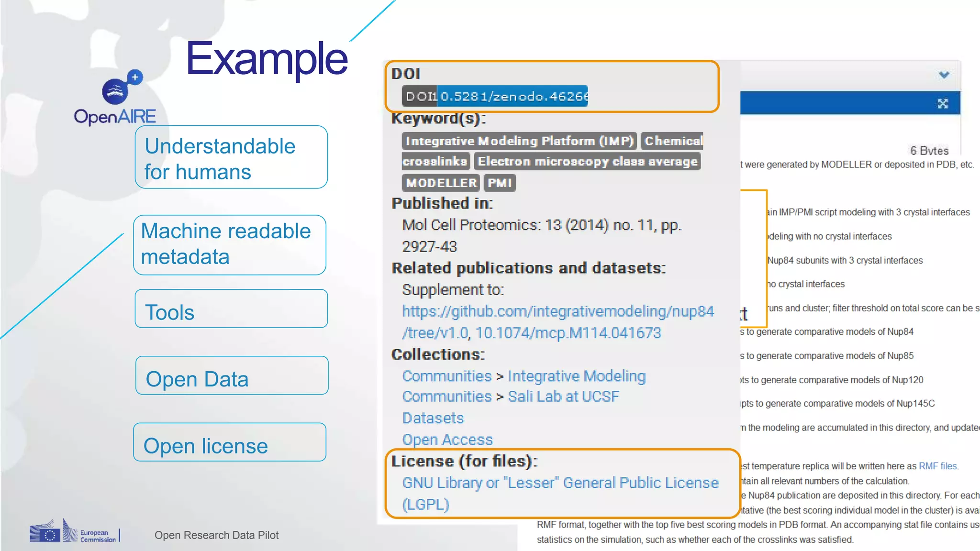Collapse panel using the chevron down arrow
The height and width of the screenshot is (551, 980).
[944, 75]
